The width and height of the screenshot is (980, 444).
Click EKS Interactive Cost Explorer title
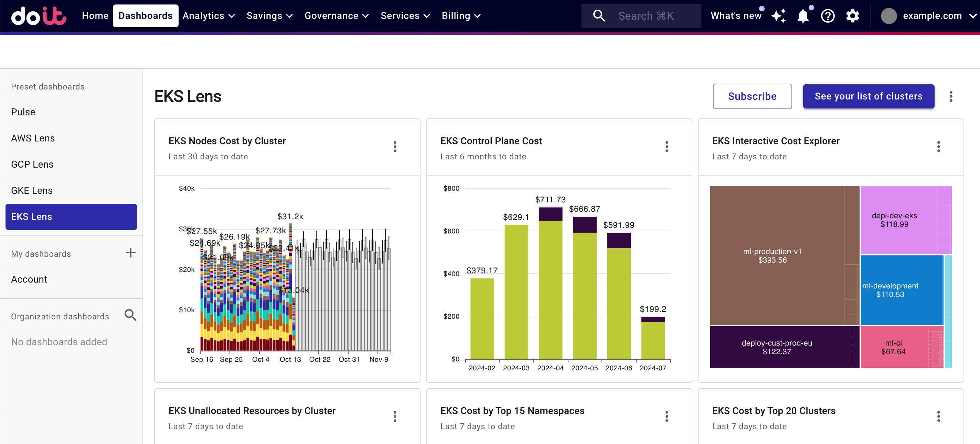click(775, 141)
